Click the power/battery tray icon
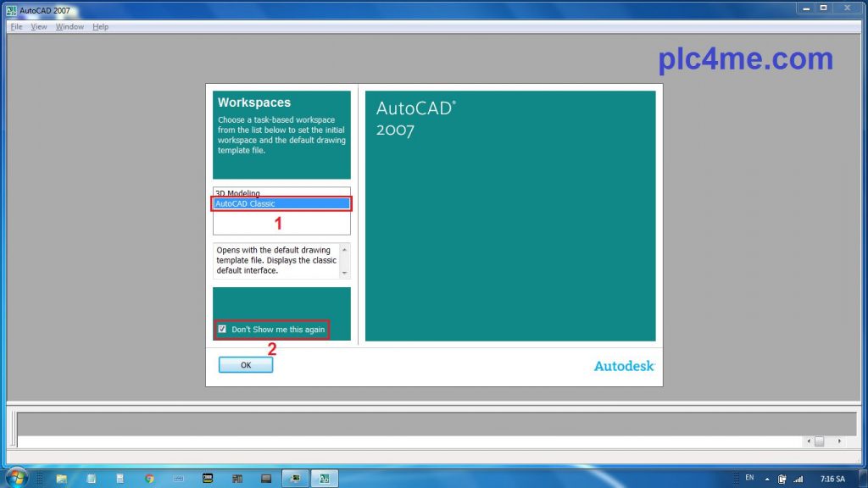This screenshot has width=868, height=488. (782, 479)
